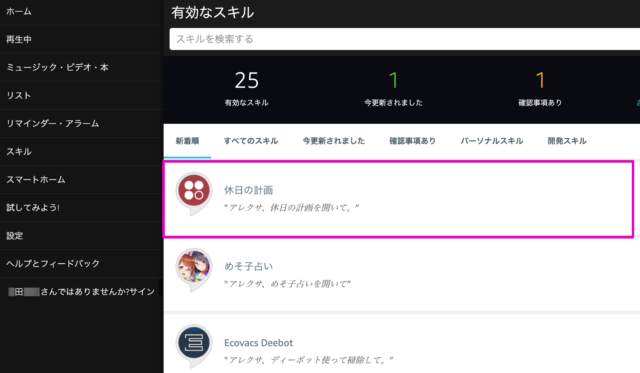Open the 休日の計画 skill title
Screen dimensions: 640x373
tap(248, 190)
